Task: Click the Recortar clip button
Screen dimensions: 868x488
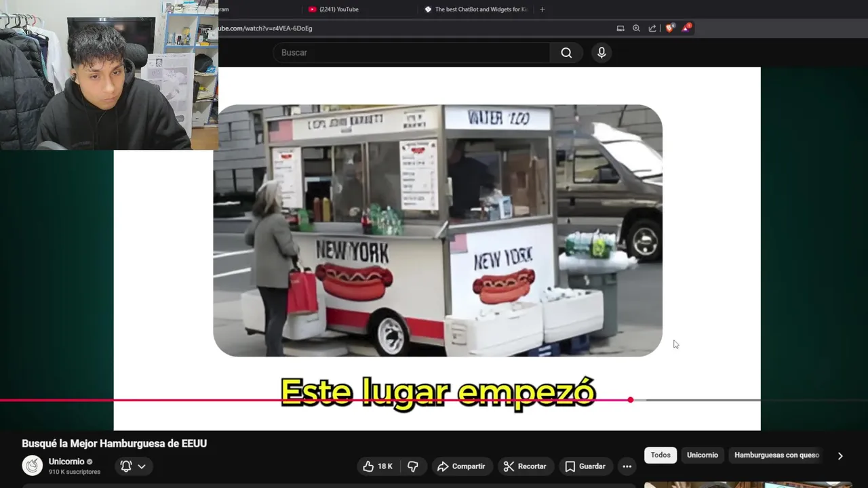Action: 525,466
